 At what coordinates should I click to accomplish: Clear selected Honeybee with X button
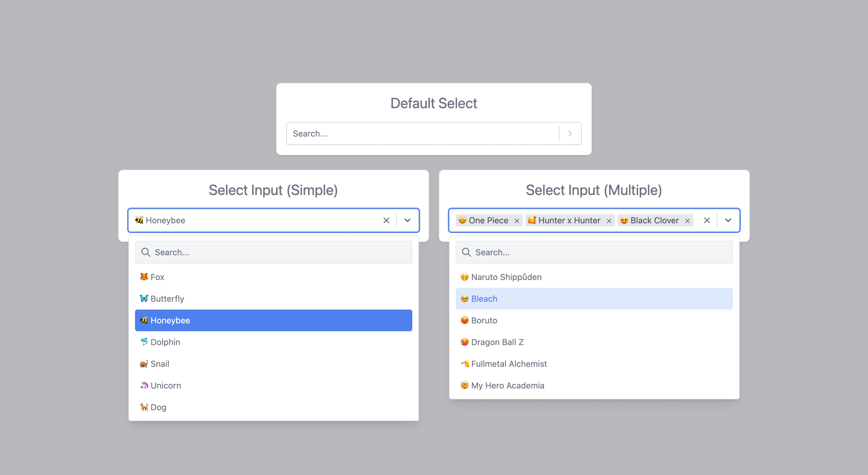[386, 221]
